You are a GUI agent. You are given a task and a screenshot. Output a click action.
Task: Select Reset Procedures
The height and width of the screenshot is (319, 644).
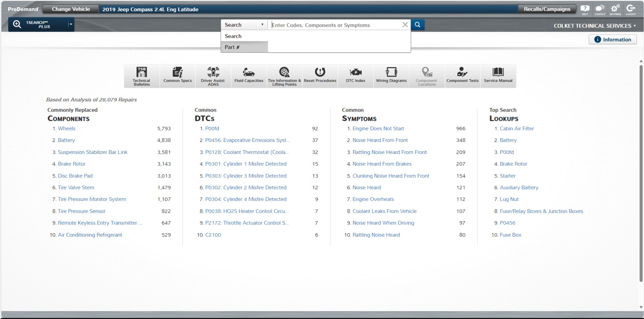pos(320,75)
